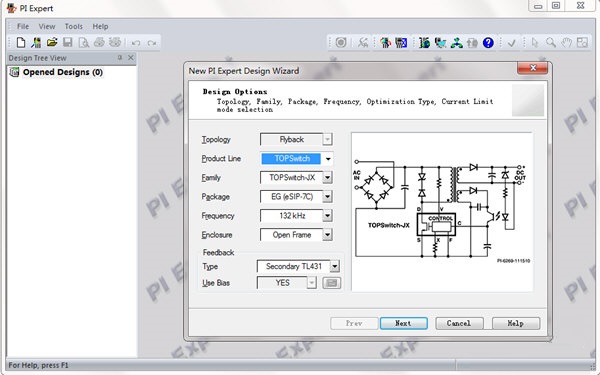Screen dimensions: 600x375
Task: Maximize the PI Expert window
Action: (x=556, y=5)
